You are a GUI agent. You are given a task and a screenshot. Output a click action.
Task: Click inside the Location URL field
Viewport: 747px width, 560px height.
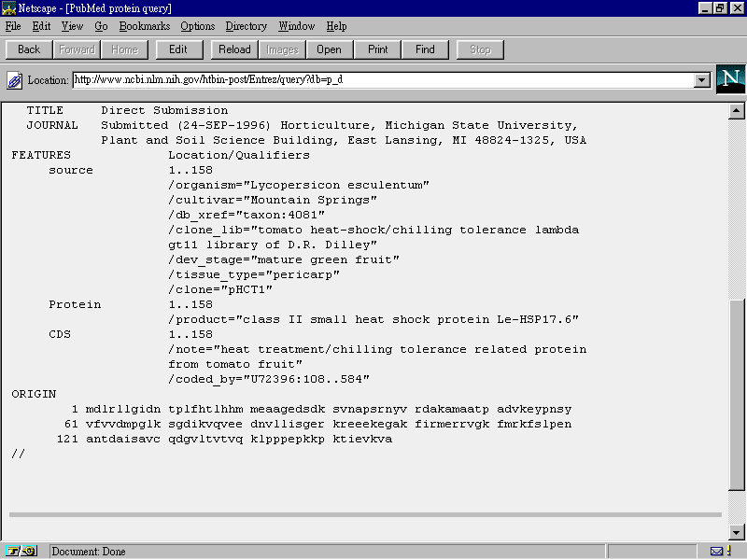(383, 80)
